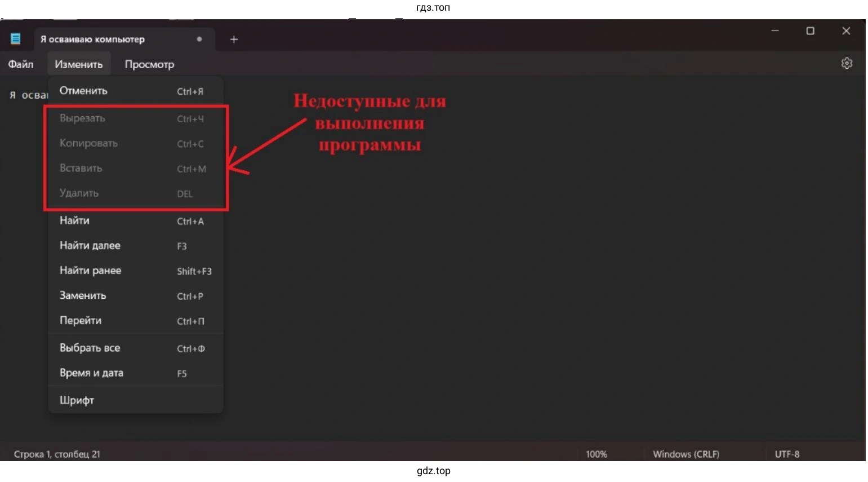Choose the Перейти command

coord(81,320)
